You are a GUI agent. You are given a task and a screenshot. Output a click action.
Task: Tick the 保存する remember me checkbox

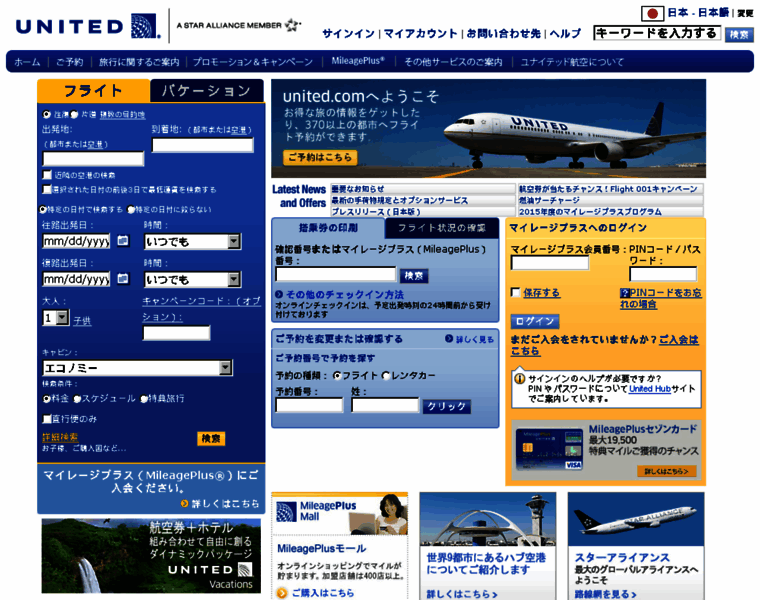coord(516,292)
